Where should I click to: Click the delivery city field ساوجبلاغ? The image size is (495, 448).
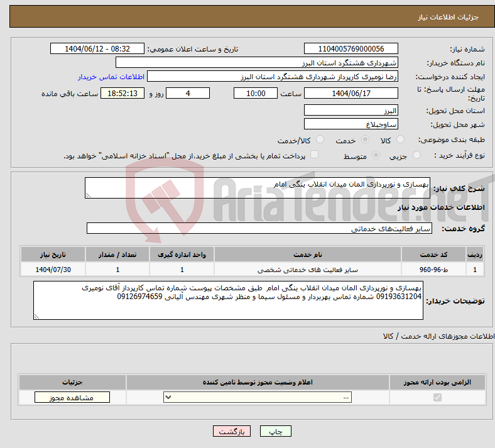click(351, 124)
